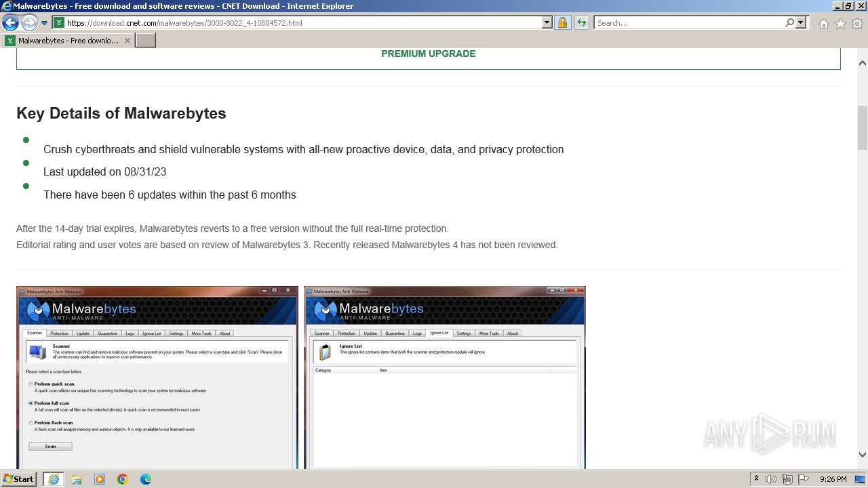Image resolution: width=868 pixels, height=488 pixels.
Task: Click the Crush cyberthreats bullet text
Action: point(303,149)
